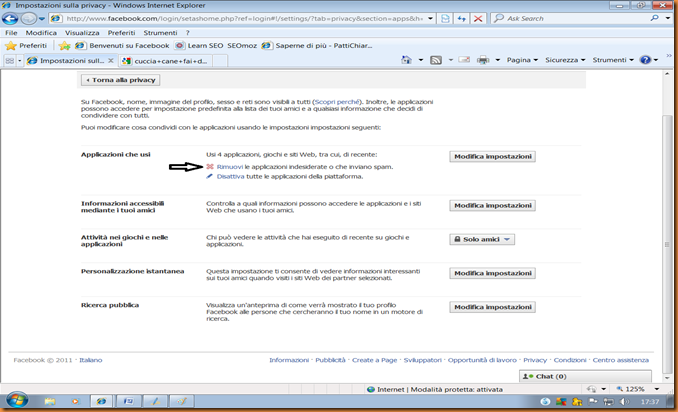Click the Torna alla privacy button

121,80
